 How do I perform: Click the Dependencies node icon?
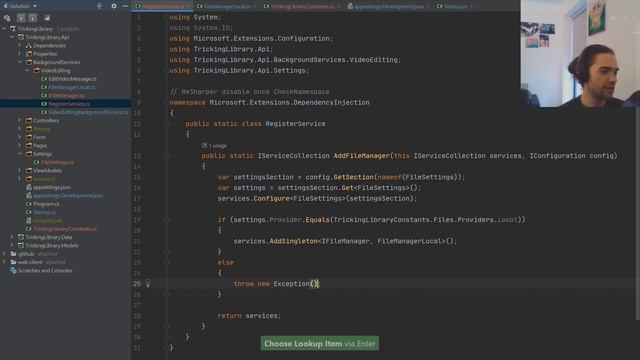29,46
